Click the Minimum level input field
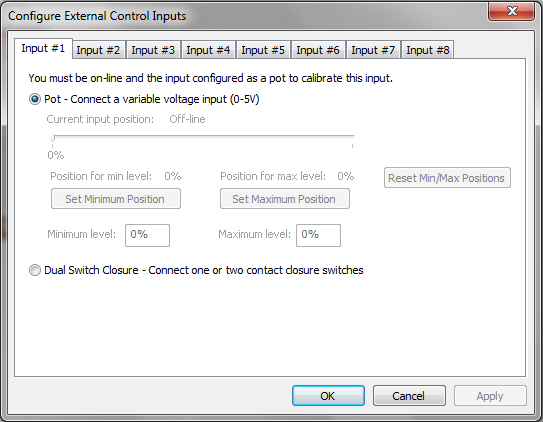 [148, 235]
